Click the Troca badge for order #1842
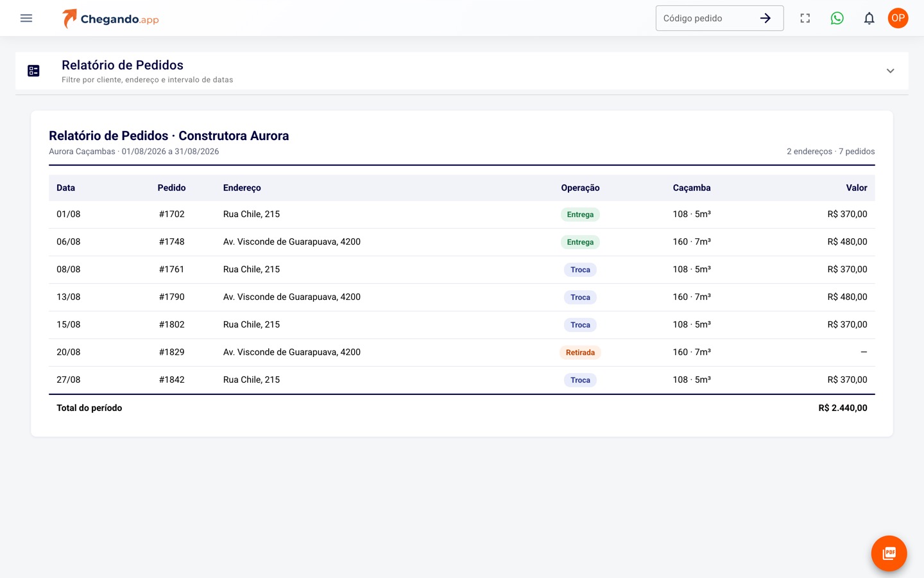Image resolution: width=924 pixels, height=578 pixels. point(580,380)
